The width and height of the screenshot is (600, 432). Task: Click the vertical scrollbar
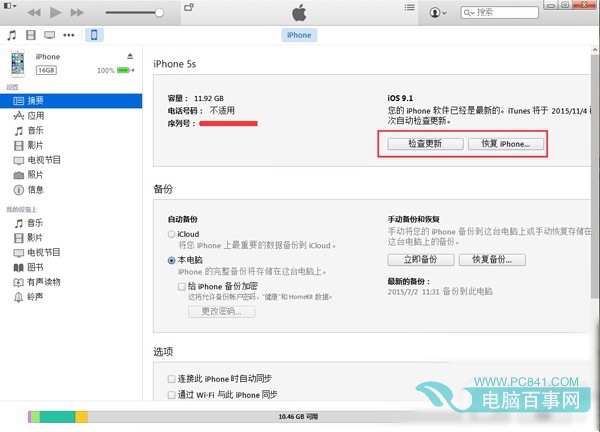[595, 176]
